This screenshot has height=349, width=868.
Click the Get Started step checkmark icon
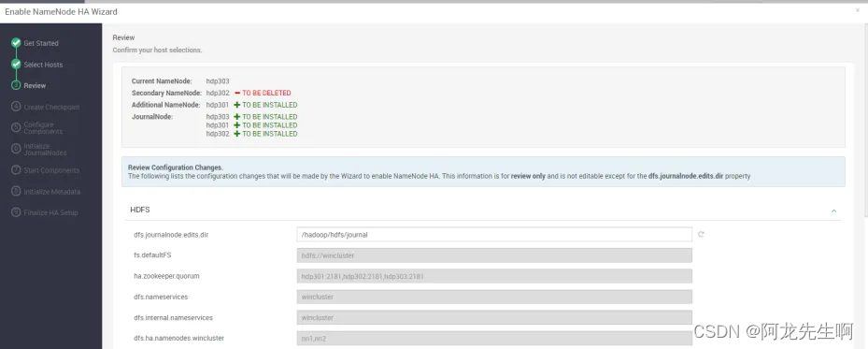pyautogui.click(x=16, y=43)
